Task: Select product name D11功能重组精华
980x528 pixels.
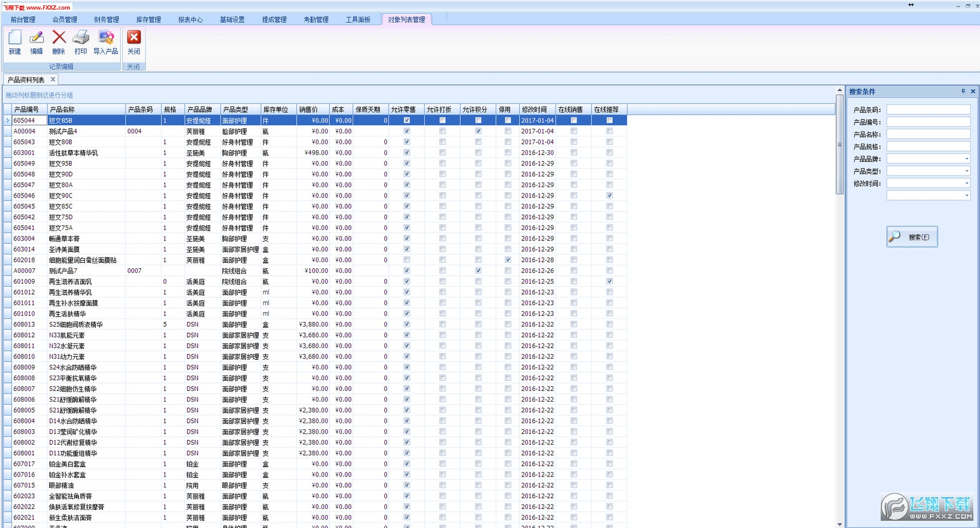Action: (x=73, y=453)
